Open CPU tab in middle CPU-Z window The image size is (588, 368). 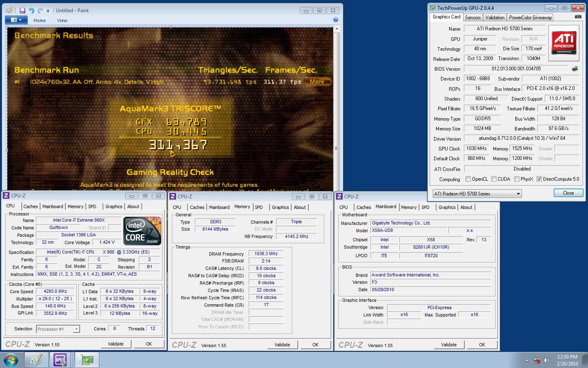177,207
